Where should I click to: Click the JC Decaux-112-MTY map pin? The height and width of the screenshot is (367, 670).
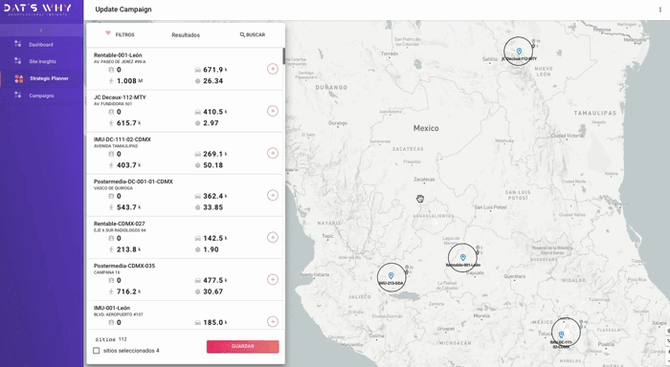pyautogui.click(x=519, y=51)
